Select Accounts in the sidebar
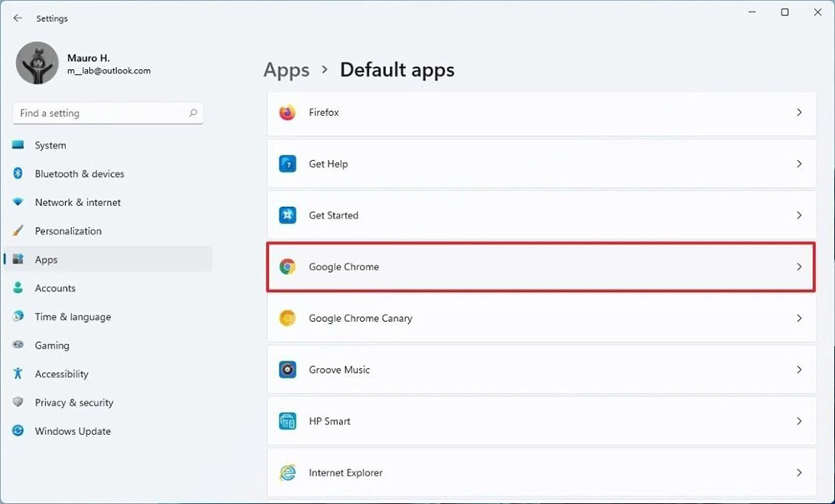Screen dimensions: 835x504 pos(108,288)
